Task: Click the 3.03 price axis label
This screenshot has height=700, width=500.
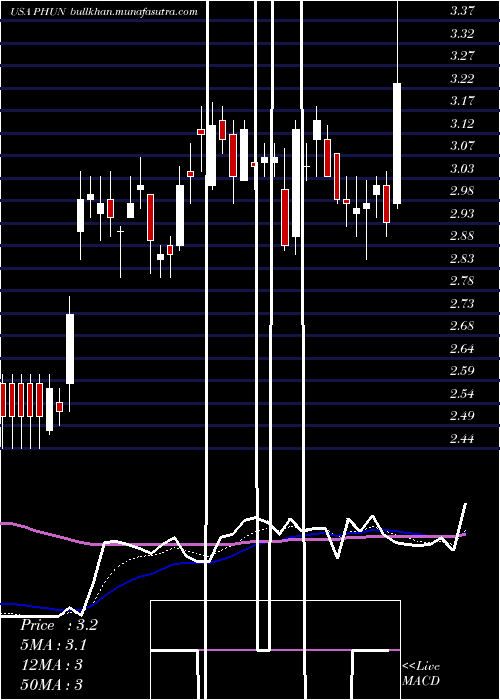Action: point(462,168)
